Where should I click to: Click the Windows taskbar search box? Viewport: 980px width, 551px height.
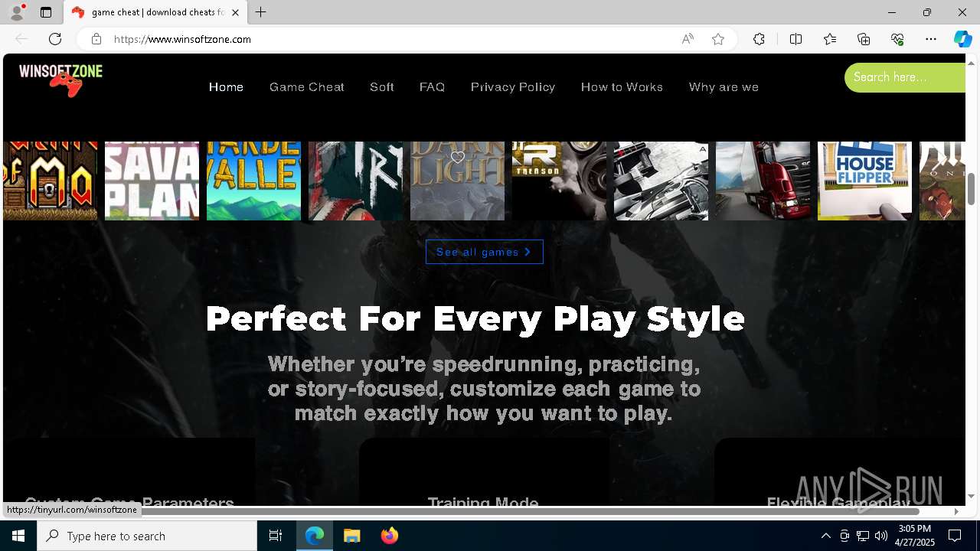147,536
